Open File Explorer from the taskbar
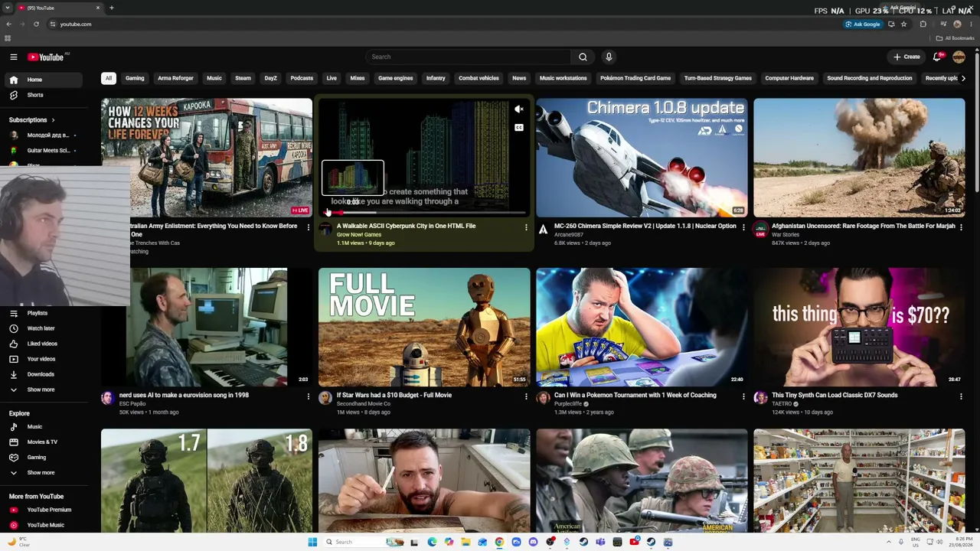This screenshot has width=980, height=551. (465, 542)
